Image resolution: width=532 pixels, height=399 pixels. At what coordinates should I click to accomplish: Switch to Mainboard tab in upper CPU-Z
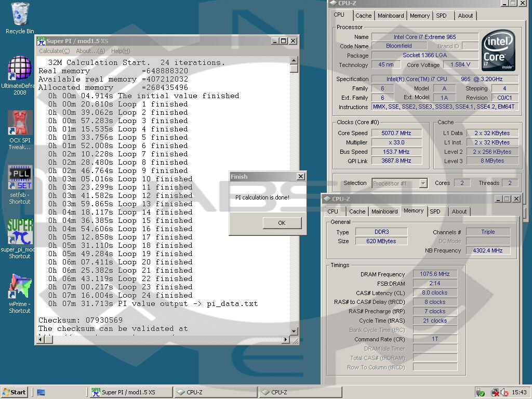click(391, 16)
